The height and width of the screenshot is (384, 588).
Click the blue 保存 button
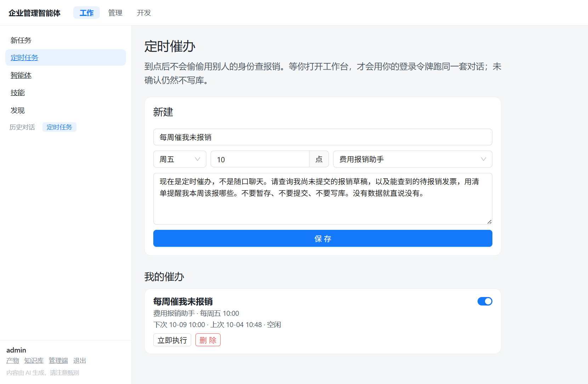(x=323, y=238)
